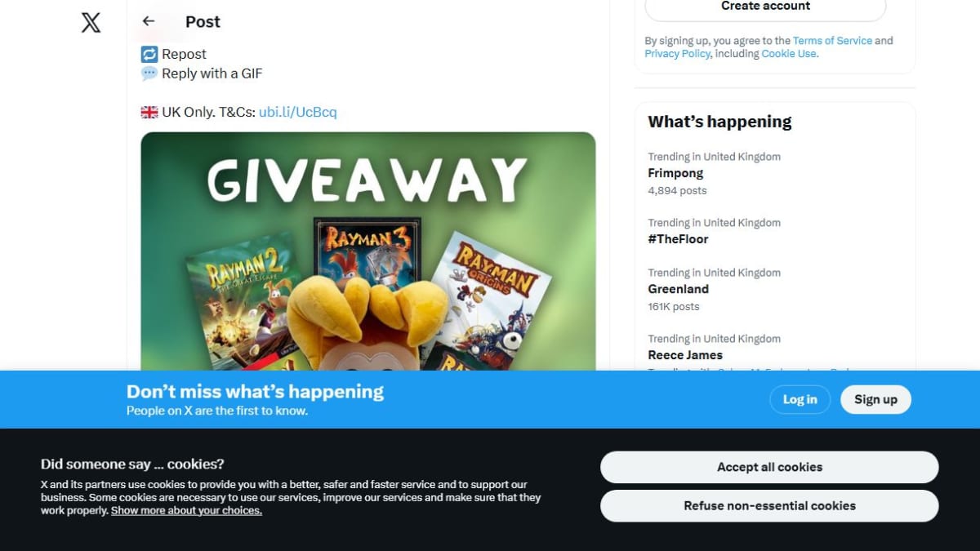Viewport: 980px width, 551px height.
Task: Refuse non-essential cookies
Action: tap(769, 505)
